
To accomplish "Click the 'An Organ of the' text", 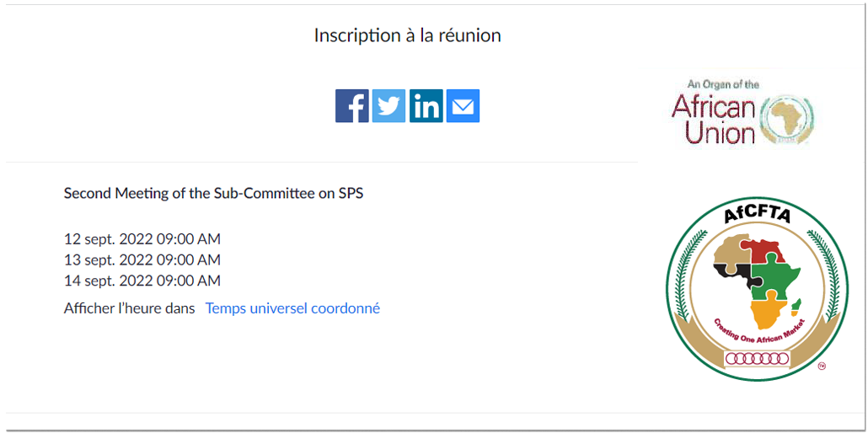I will tap(723, 85).
